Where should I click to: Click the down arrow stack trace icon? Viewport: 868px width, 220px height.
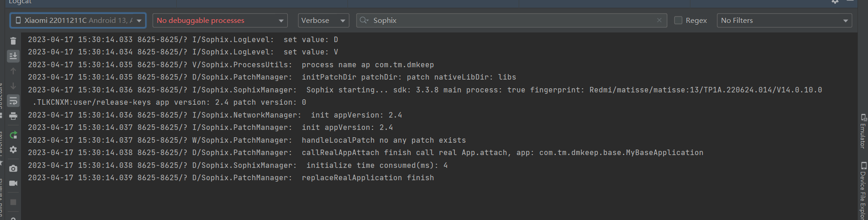tap(13, 86)
